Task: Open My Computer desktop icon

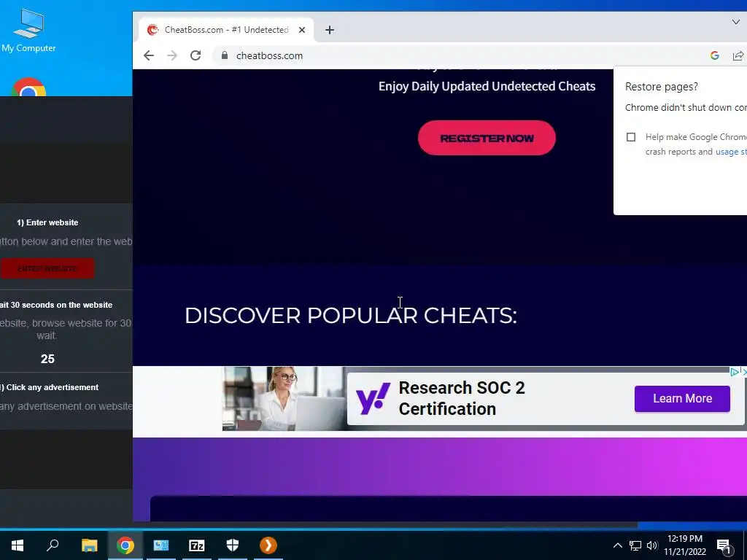Action: pos(28,31)
